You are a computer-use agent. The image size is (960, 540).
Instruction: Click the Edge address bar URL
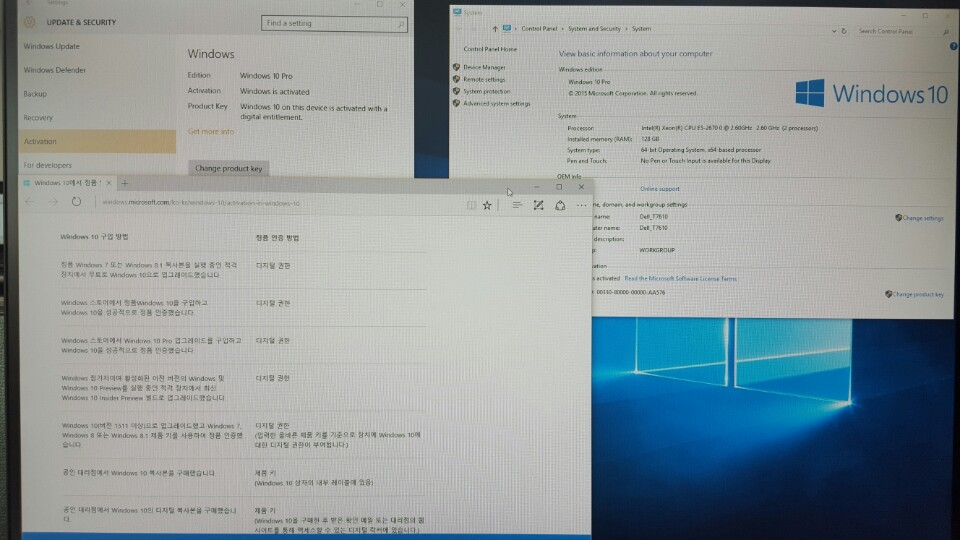tap(201, 203)
